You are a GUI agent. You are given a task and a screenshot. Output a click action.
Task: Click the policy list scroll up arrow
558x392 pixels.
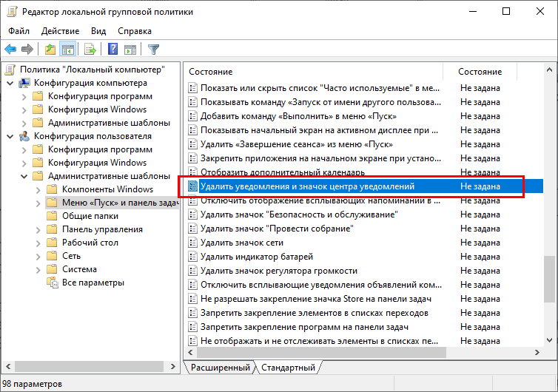point(549,70)
